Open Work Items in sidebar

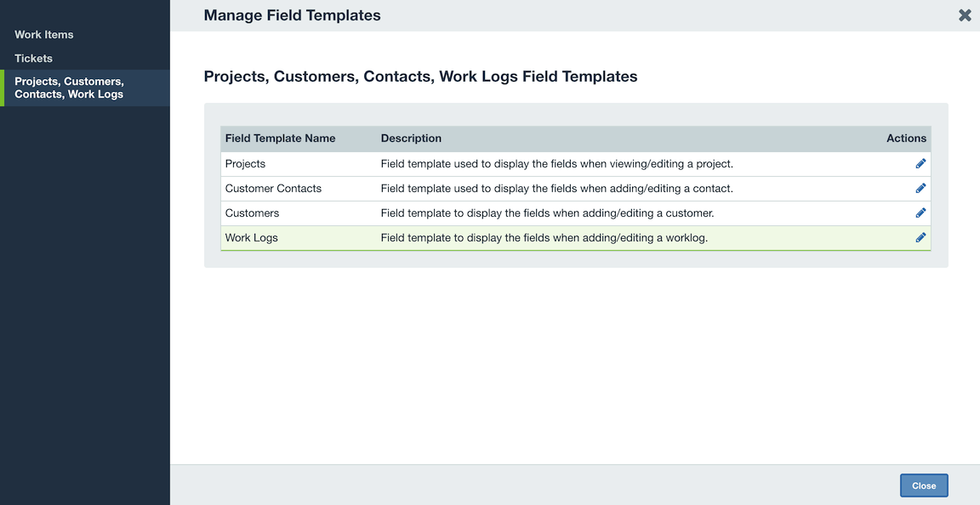[43, 34]
